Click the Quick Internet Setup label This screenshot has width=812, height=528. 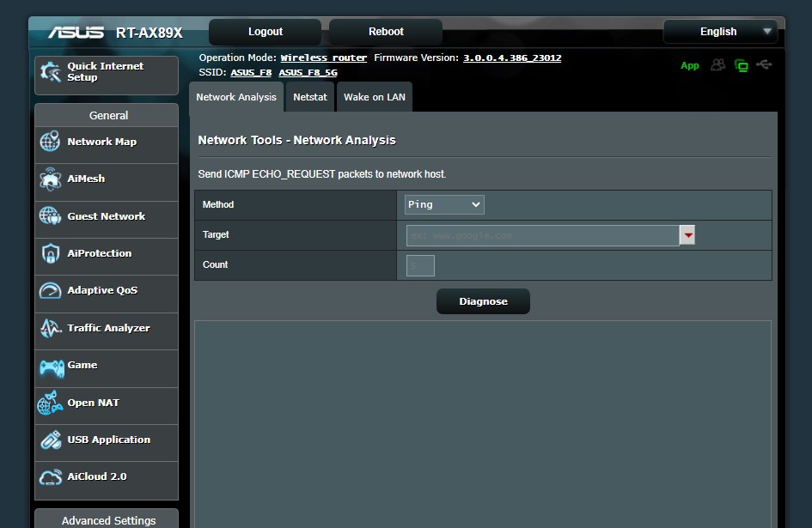[x=105, y=71]
